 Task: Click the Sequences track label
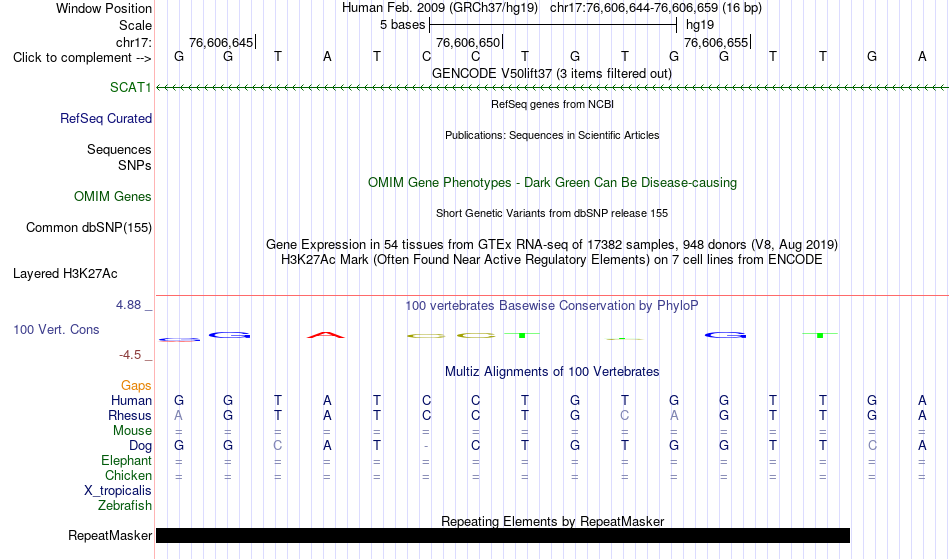119,149
